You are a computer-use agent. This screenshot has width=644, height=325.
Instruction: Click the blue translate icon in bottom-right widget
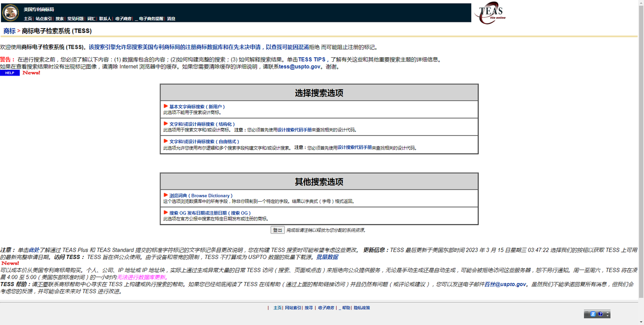pos(593,314)
